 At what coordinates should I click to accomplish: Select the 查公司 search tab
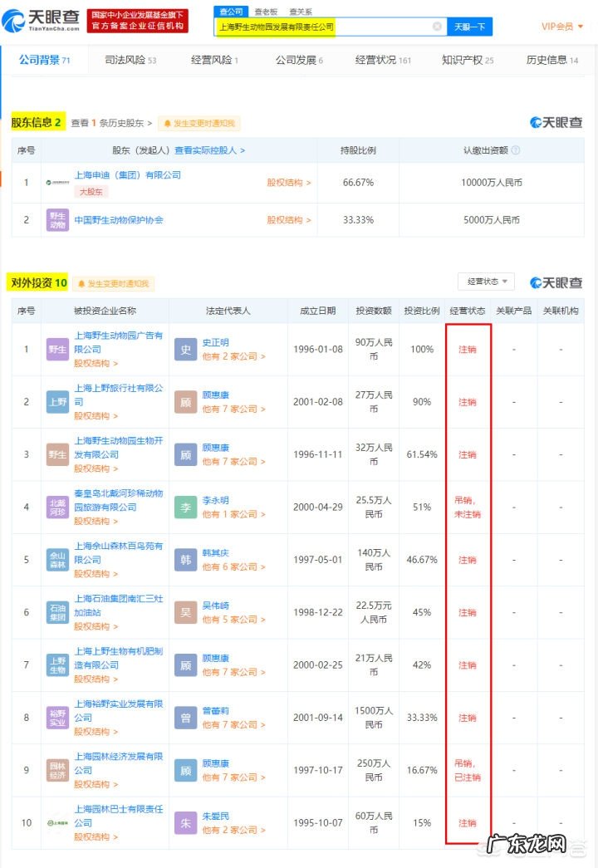point(231,11)
